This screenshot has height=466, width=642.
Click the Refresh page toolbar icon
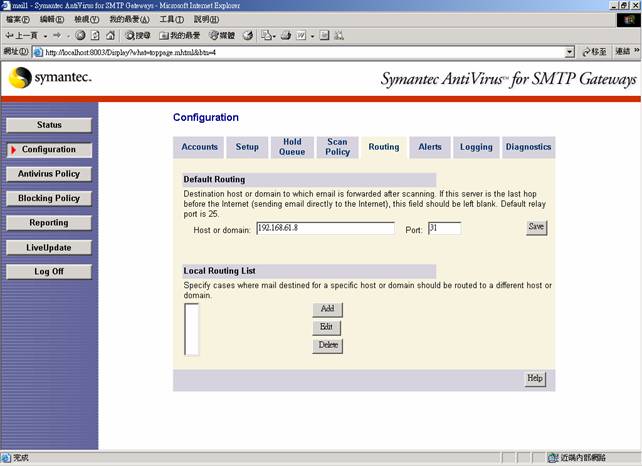pos(95,36)
